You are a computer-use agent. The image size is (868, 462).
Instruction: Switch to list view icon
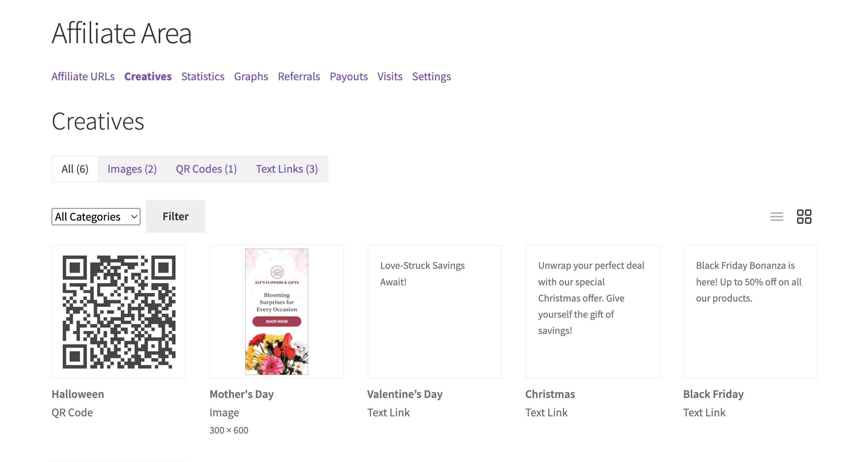click(x=777, y=217)
